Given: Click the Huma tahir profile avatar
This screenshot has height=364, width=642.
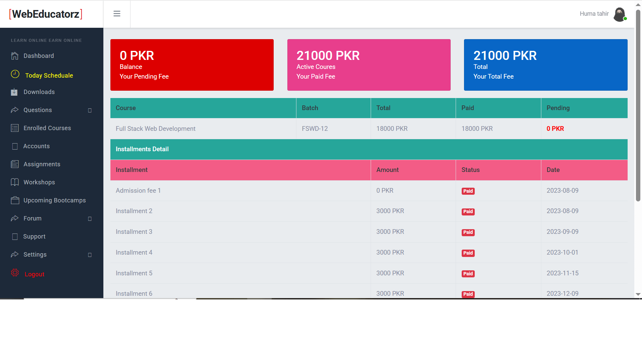Looking at the screenshot, I should (620, 14).
